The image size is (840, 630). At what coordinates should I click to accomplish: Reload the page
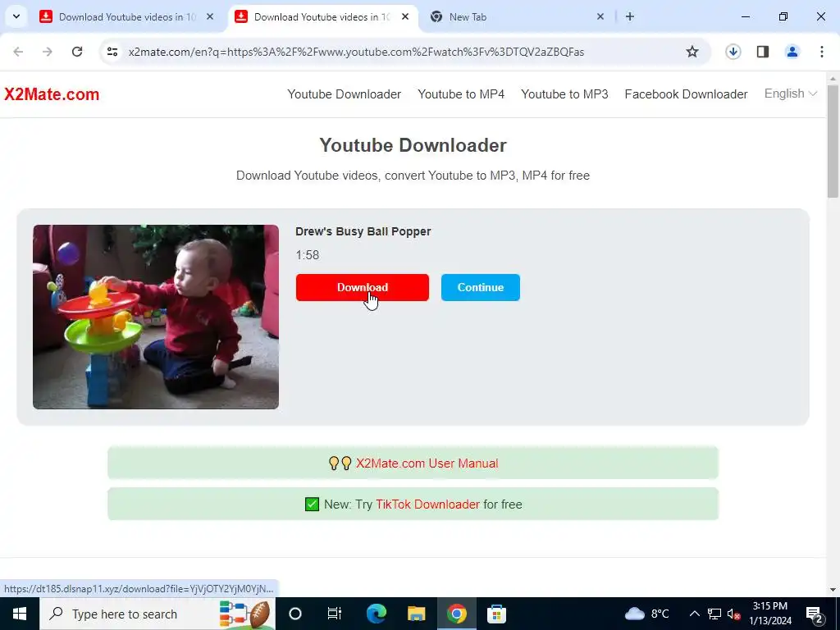77,52
